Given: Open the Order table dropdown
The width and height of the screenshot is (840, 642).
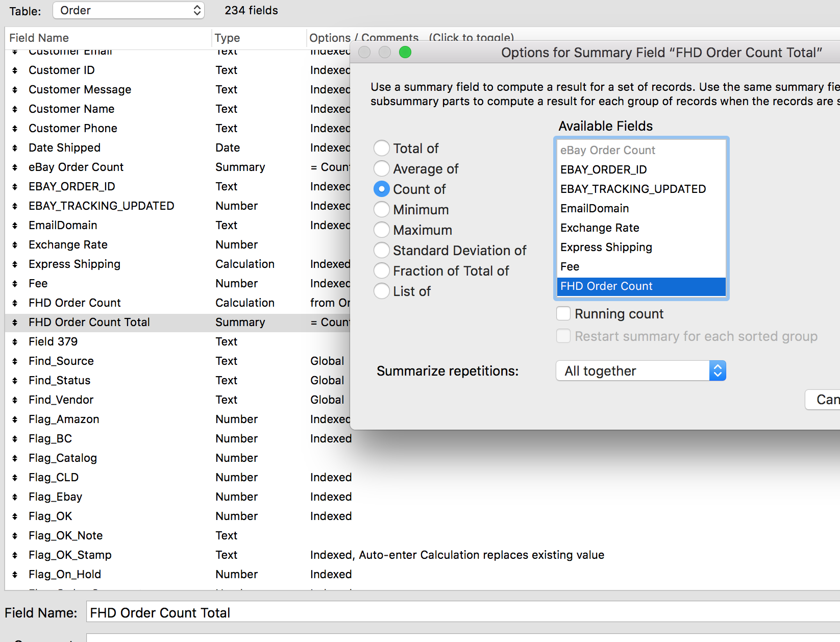Looking at the screenshot, I should point(129,10).
